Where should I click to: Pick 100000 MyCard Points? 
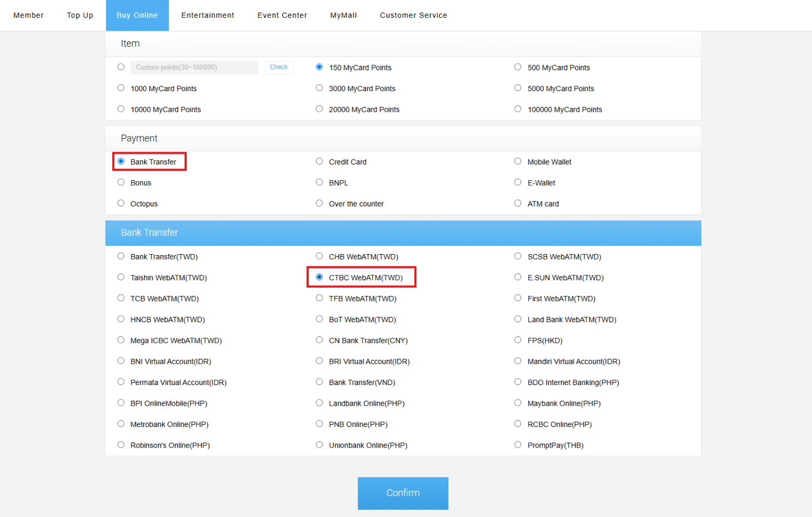click(x=518, y=109)
